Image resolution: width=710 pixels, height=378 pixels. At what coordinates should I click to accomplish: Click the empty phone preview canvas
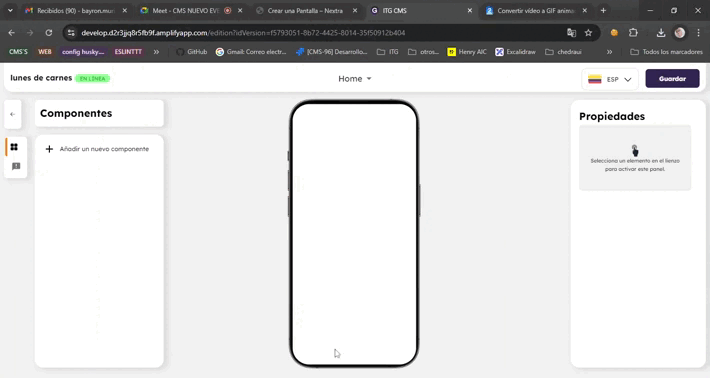point(354,233)
